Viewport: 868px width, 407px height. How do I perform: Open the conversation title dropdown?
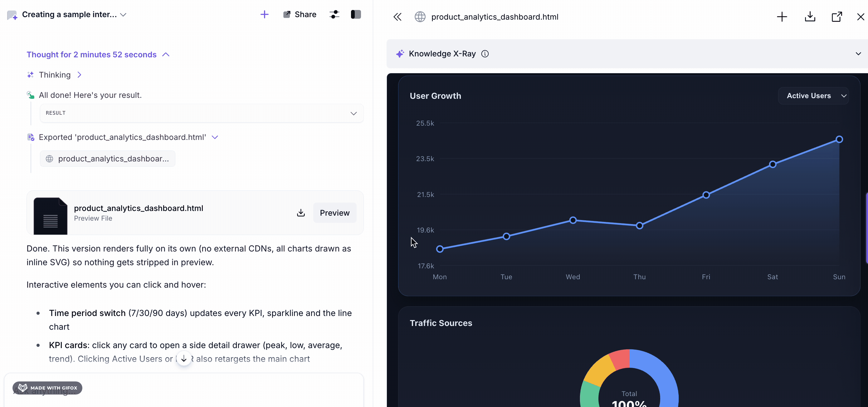123,15
